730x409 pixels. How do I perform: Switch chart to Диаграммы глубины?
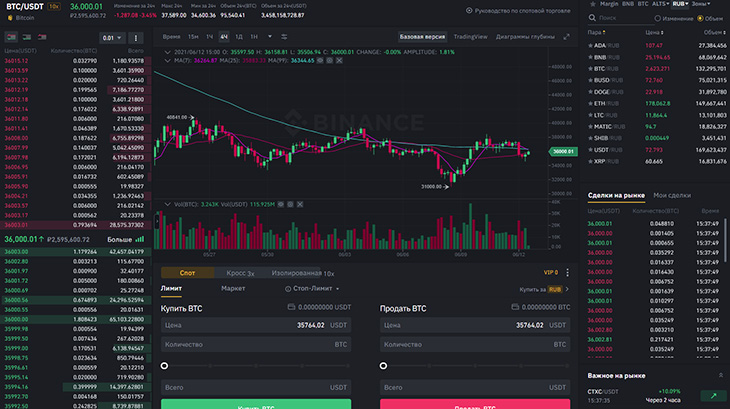[x=525, y=37]
